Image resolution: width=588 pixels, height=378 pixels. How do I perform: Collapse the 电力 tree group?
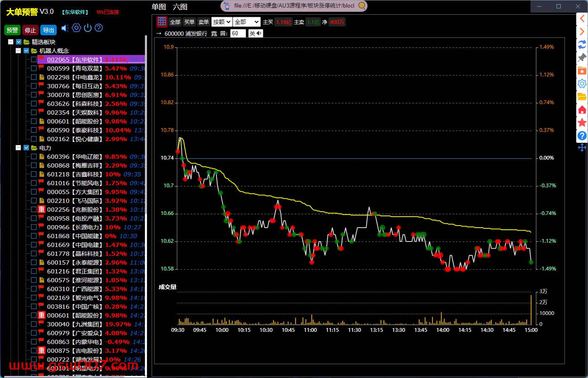click(18, 148)
